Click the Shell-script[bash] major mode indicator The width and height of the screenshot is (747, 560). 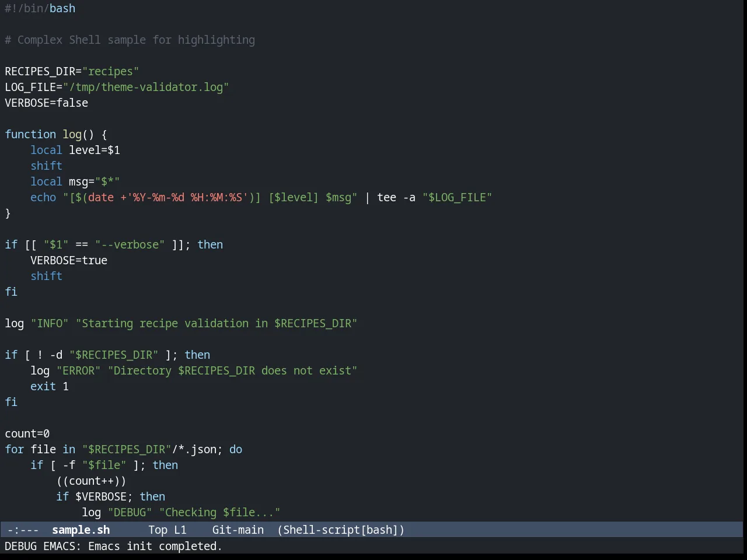[x=341, y=530]
